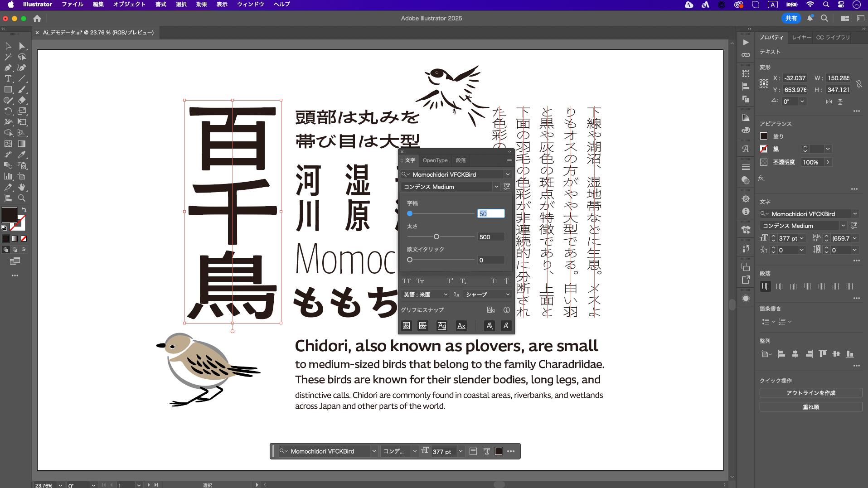Select the Rectangle tool

[x=8, y=89]
